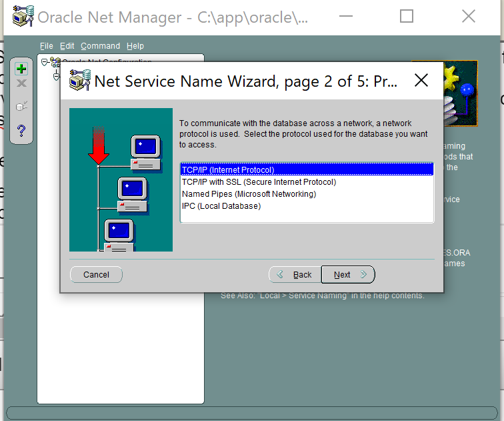The width and height of the screenshot is (504, 421).
Task: Open the File menu
Action: [x=46, y=46]
